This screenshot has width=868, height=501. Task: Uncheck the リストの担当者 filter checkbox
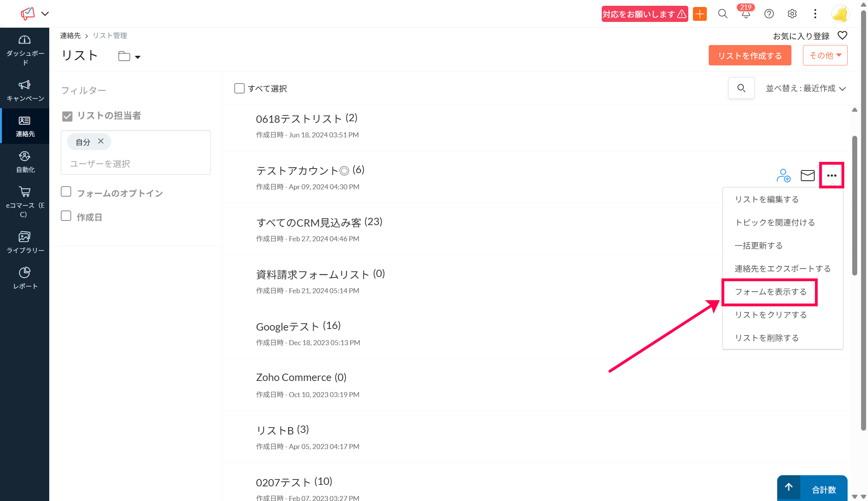tap(67, 116)
